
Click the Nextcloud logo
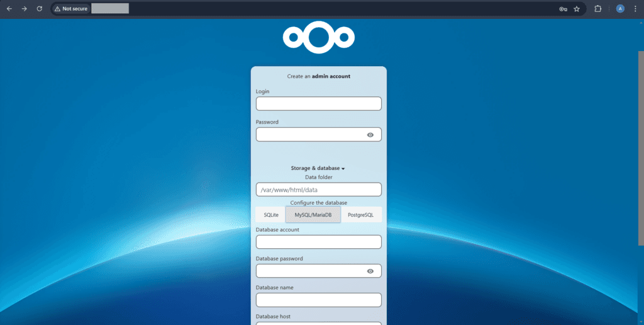point(319,37)
